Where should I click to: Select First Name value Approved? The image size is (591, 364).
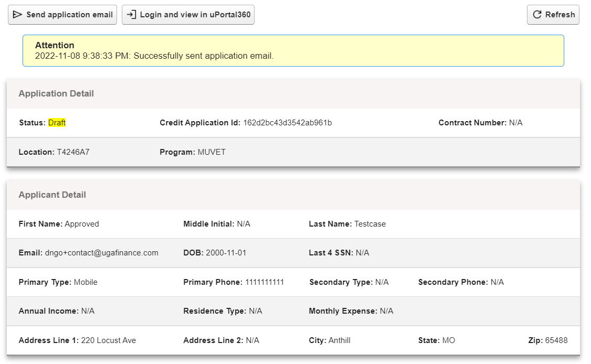pos(82,224)
